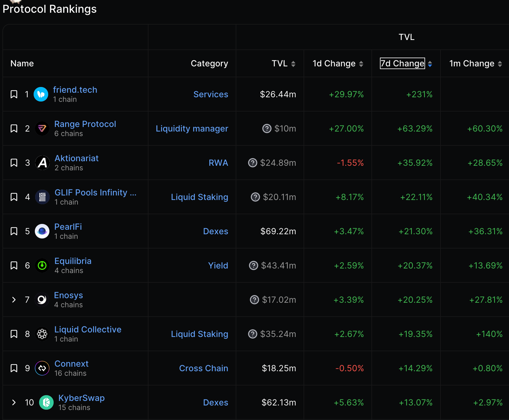Click the Range Protocol logo icon
This screenshot has width=509, height=420.
42,128
